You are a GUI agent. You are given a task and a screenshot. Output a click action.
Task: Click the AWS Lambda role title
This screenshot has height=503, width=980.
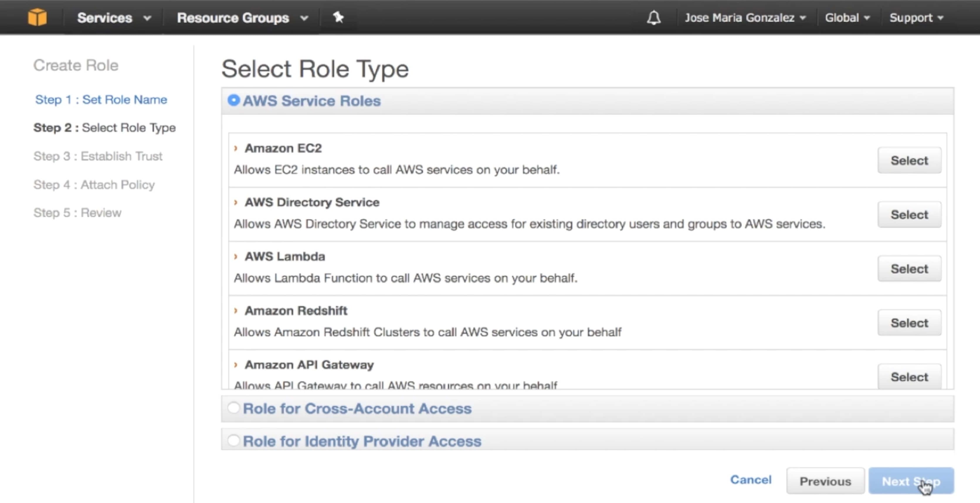pos(284,256)
